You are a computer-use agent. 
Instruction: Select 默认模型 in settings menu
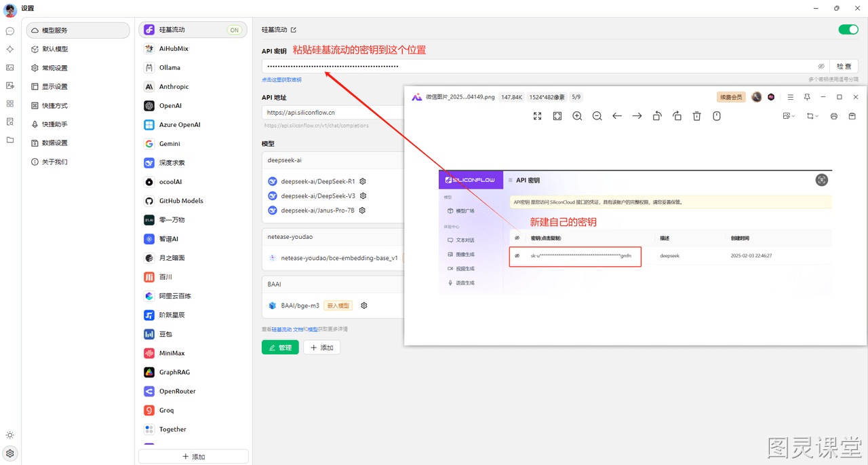pos(78,49)
